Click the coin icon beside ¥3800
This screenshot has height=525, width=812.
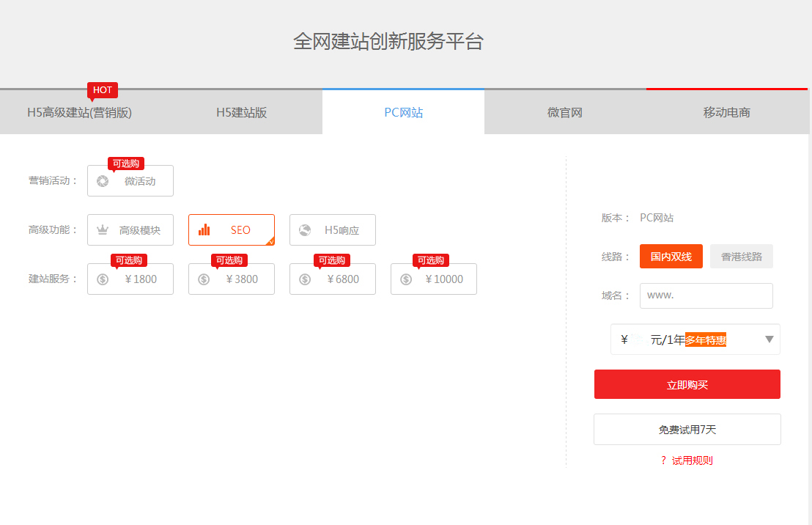[204, 279]
